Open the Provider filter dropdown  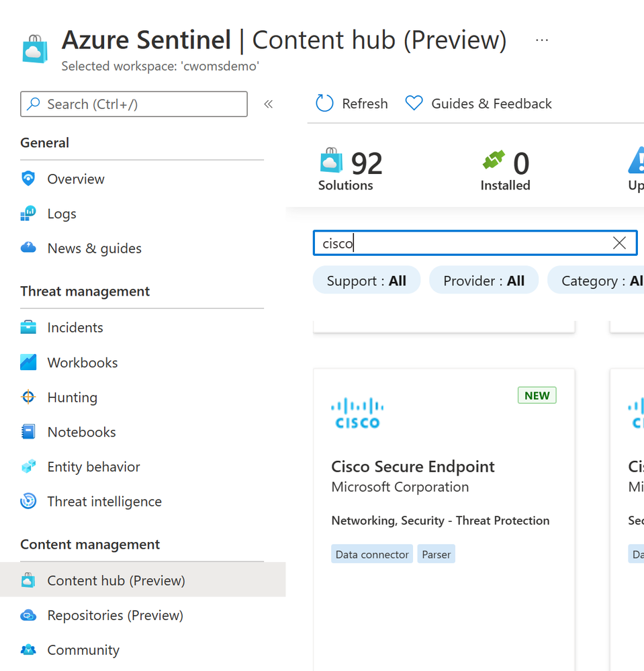pyautogui.click(x=484, y=281)
